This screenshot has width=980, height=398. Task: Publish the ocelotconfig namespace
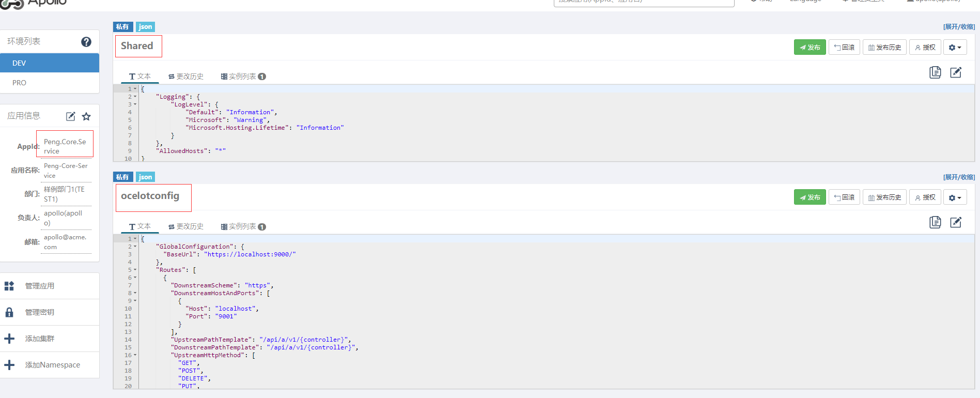click(x=810, y=197)
